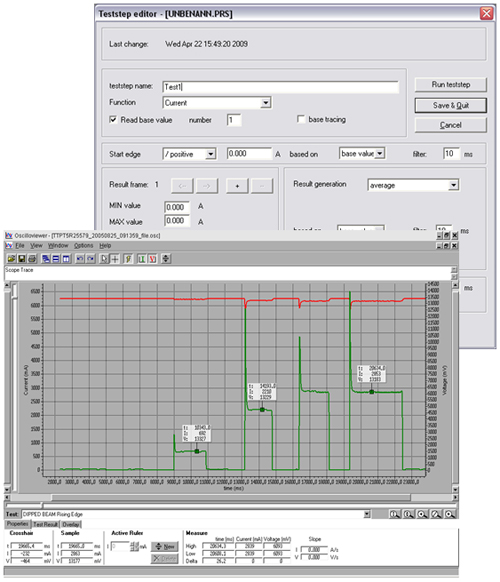This screenshot has height=582, width=500.
Task: Toggle the red V voltage trace icon
Action: [153, 259]
